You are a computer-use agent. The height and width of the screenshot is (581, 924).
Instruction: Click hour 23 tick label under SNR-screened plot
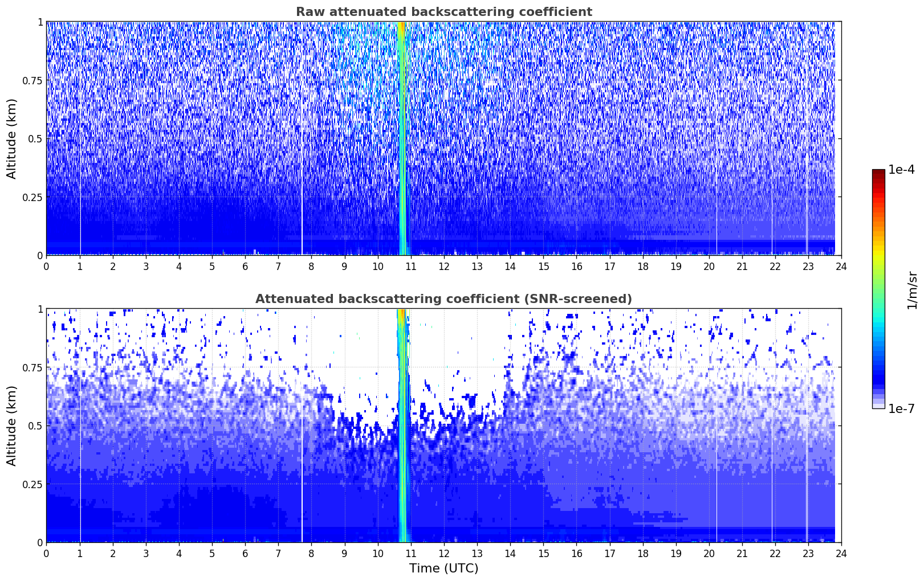[x=808, y=553]
